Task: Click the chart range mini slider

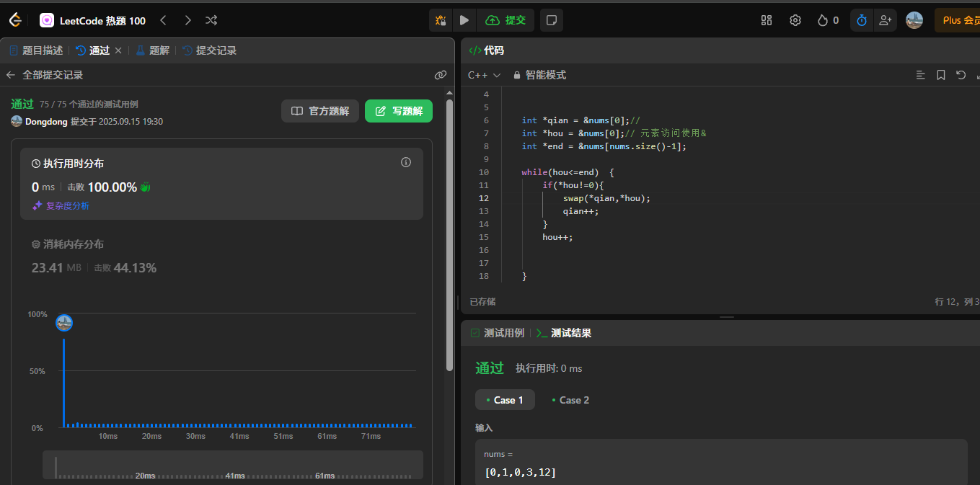Action: click(x=233, y=466)
